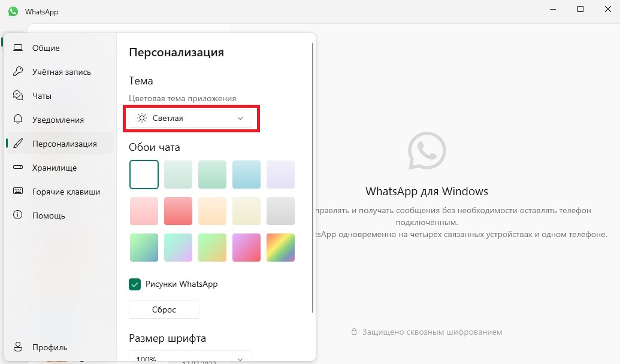Maximize the WhatsApp window
The height and width of the screenshot is (364, 620).
click(x=580, y=9)
